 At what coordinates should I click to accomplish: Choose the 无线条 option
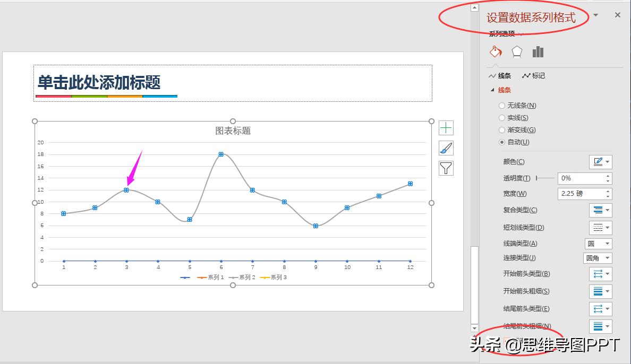501,105
